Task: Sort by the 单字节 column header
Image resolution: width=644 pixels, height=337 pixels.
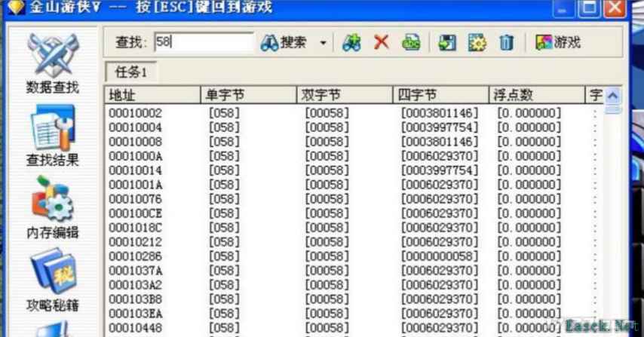Action: pos(249,95)
